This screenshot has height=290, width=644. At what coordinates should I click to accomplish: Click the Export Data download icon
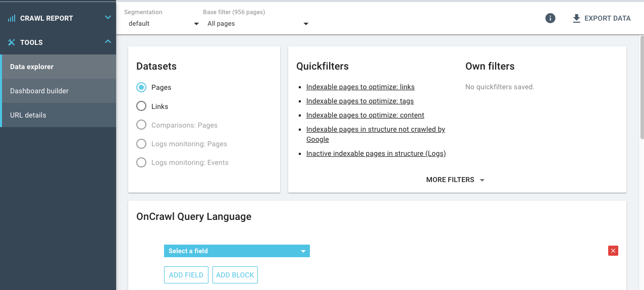(x=576, y=18)
